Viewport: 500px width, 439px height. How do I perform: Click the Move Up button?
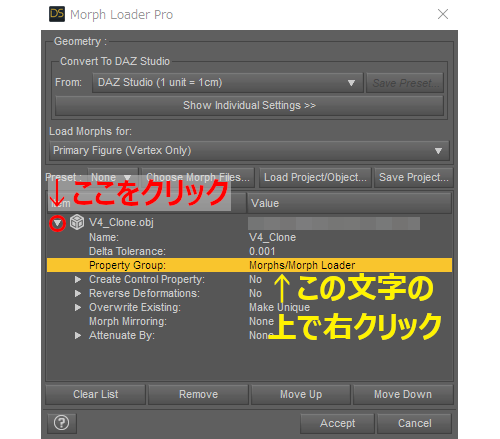pyautogui.click(x=301, y=394)
